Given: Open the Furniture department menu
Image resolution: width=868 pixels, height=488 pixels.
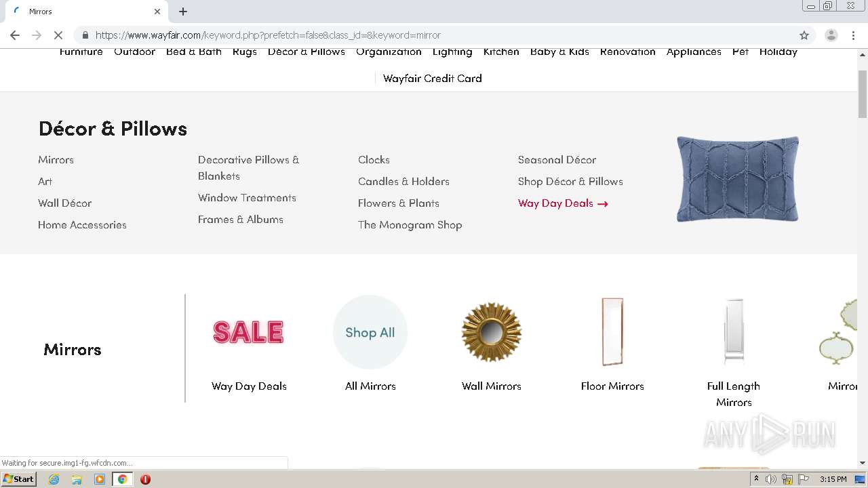Looking at the screenshot, I should pyautogui.click(x=81, y=52).
